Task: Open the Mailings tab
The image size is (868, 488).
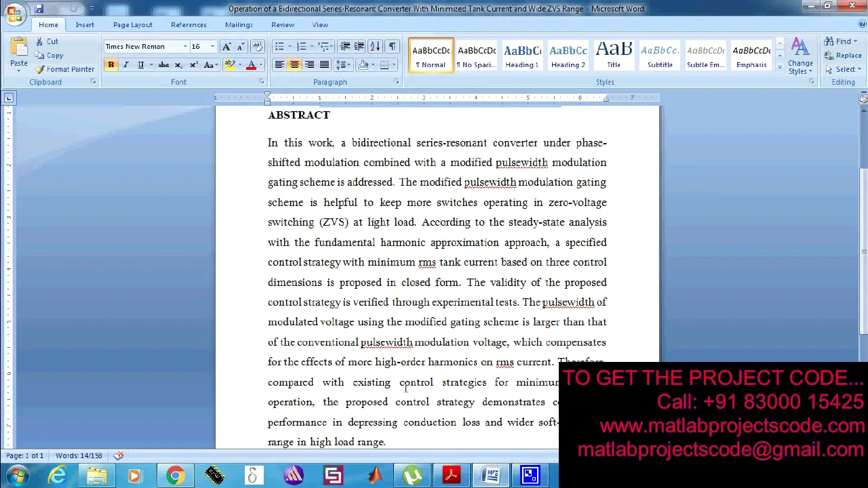Action: (239, 24)
